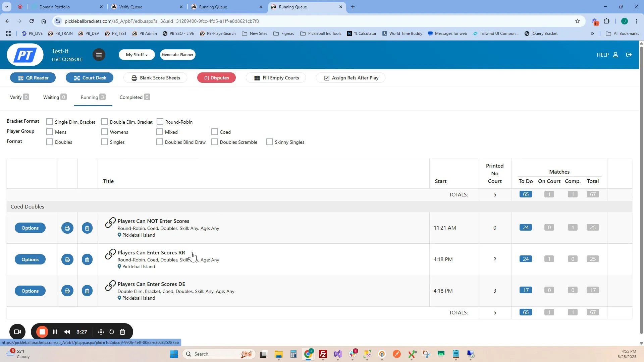The height and width of the screenshot is (362, 644).
Task: Enable the Womens player group filter
Action: (105, 132)
